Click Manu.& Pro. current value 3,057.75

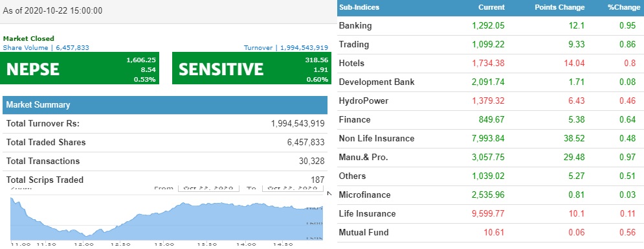(488, 157)
